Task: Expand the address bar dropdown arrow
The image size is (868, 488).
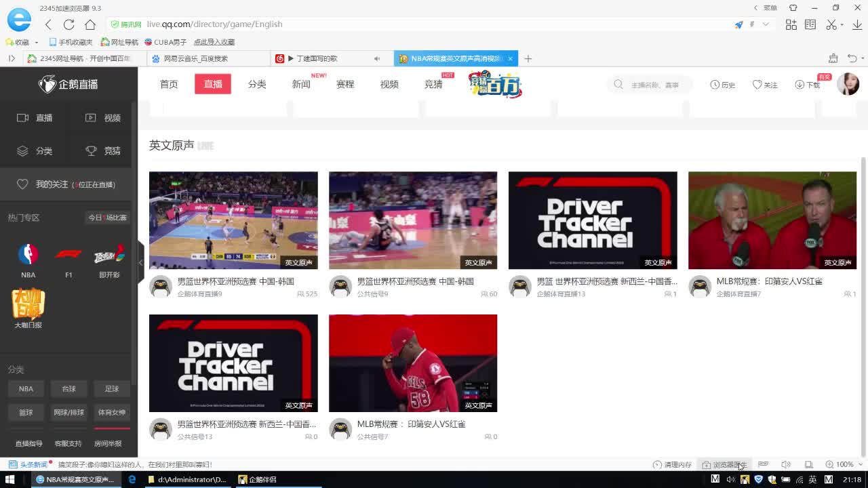Action: pos(766,24)
